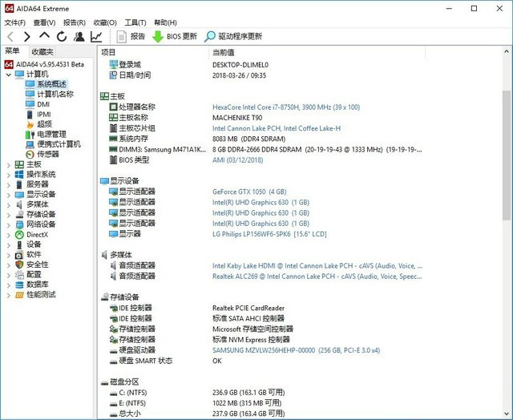Expand the 网络设备 tree node
This screenshot has width=513, height=420.
tap(9, 225)
